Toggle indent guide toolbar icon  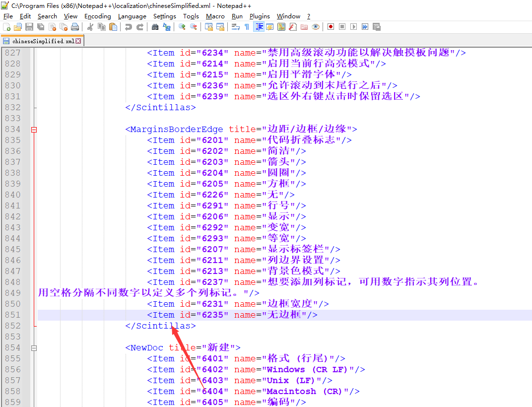click(259, 27)
